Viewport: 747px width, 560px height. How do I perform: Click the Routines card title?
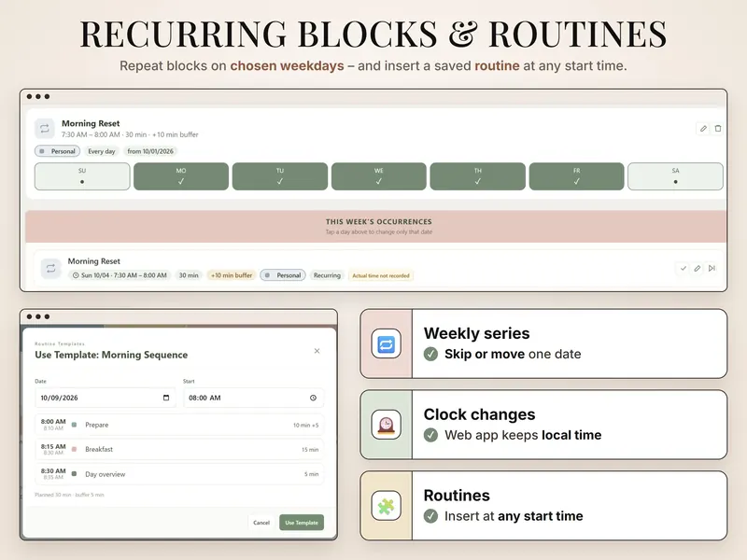[457, 496]
